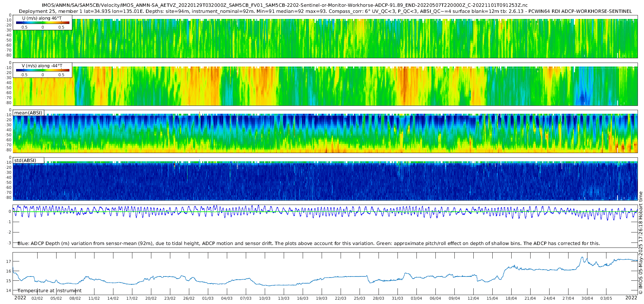Click the 30/04 date tick label

[587, 298]
